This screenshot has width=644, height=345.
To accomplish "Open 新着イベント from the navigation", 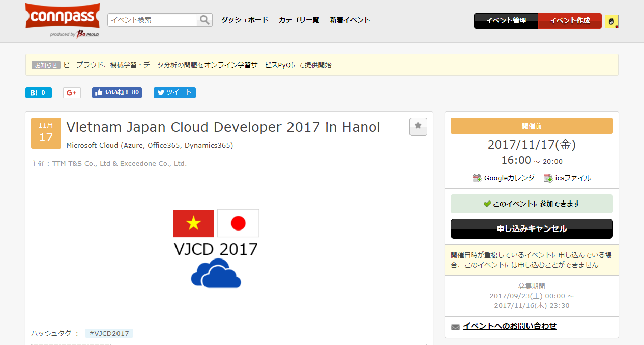I will pos(350,20).
